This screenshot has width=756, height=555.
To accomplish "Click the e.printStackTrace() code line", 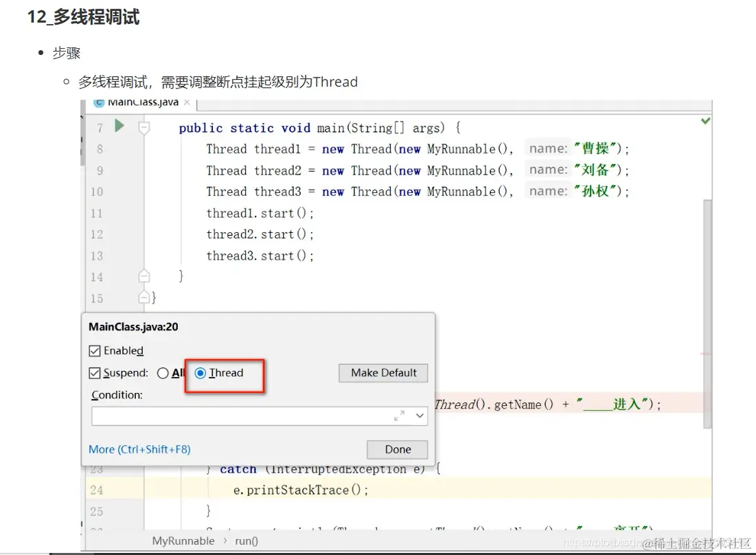I will (x=301, y=490).
